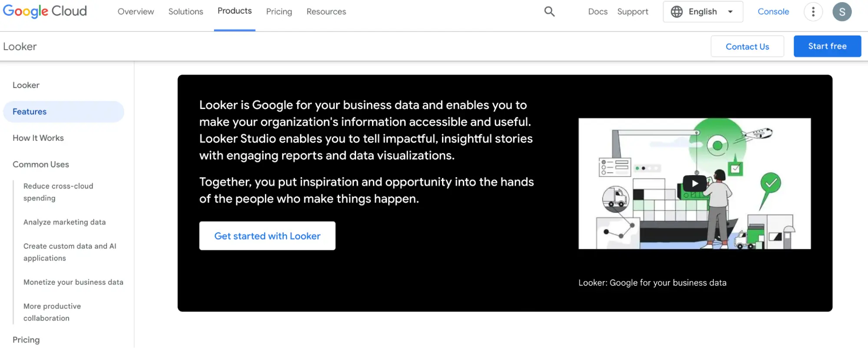This screenshot has width=868, height=348.
Task: Open the Resources menu
Action: (326, 12)
